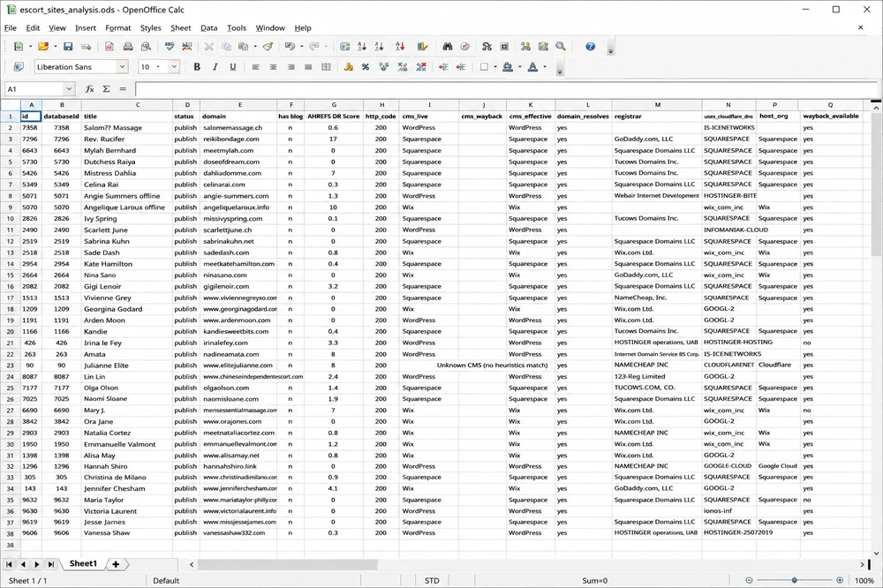Screen dimensions: 883x588
Task: Open the Data menu
Action: pos(209,27)
